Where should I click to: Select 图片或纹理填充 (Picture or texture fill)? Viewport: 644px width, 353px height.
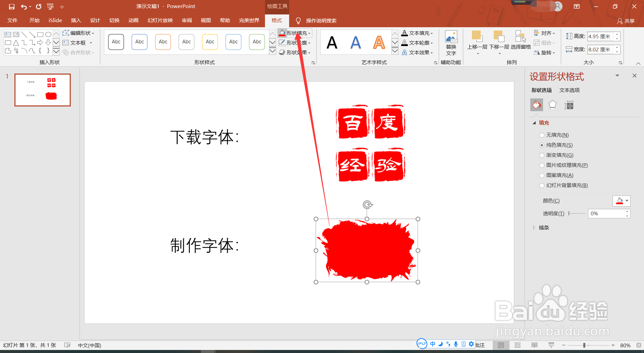tap(542, 165)
